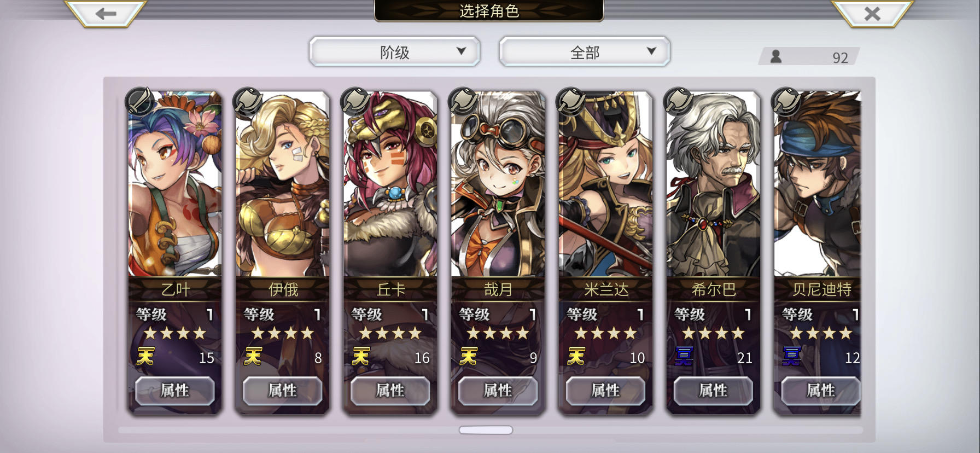Click the axe weapon icon on 伊俄's card
This screenshot has height=453, width=980.
tap(247, 101)
